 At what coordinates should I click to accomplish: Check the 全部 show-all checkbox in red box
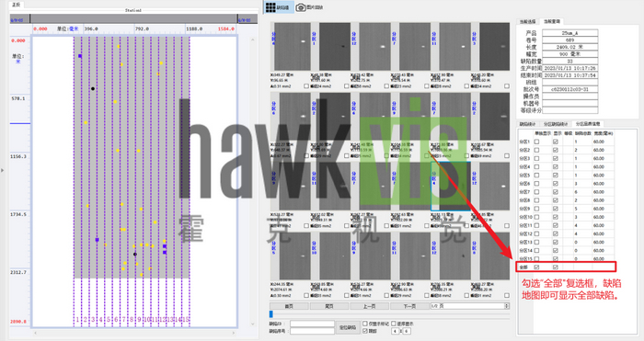[x=556, y=267]
